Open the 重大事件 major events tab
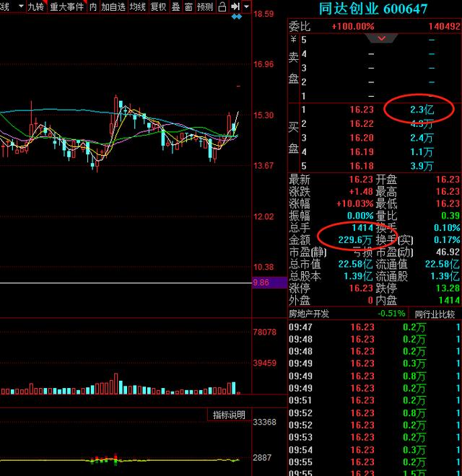Image resolution: width=462 pixels, height=476 pixels. pos(66,6)
